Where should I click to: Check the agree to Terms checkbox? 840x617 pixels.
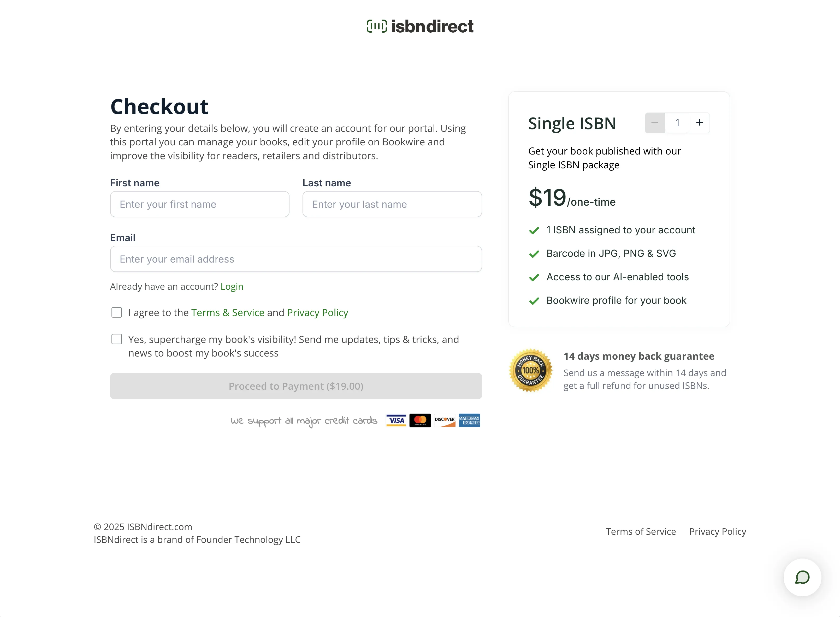116,312
